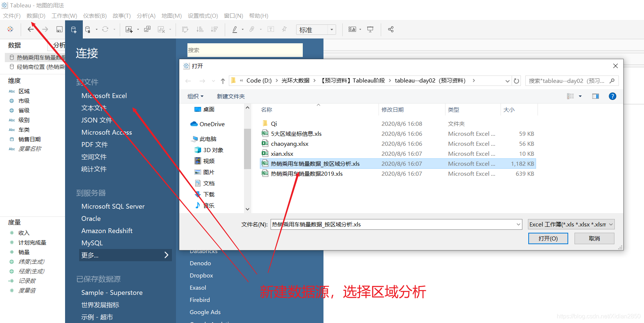Open the 标准 fit dropdown
The width and height of the screenshot is (644, 323).
316,30
